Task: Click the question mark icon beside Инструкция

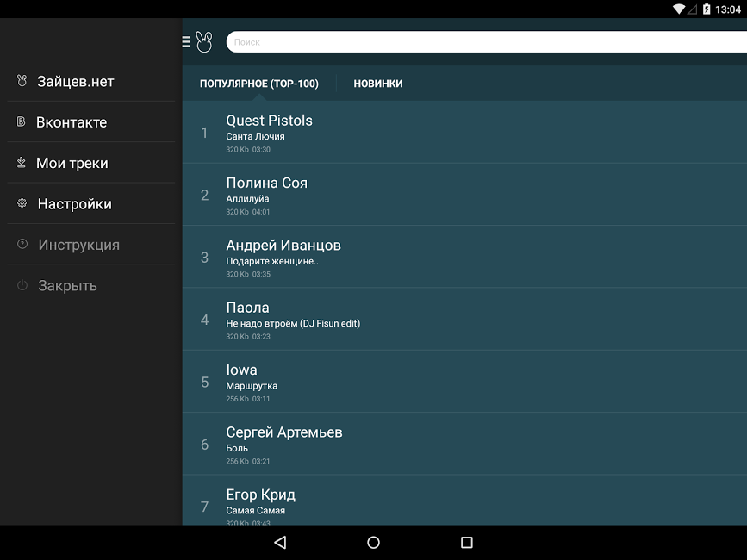Action: coord(22,245)
